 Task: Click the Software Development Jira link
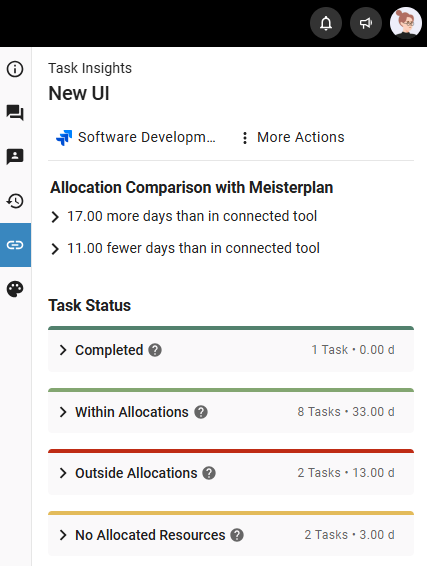136,138
